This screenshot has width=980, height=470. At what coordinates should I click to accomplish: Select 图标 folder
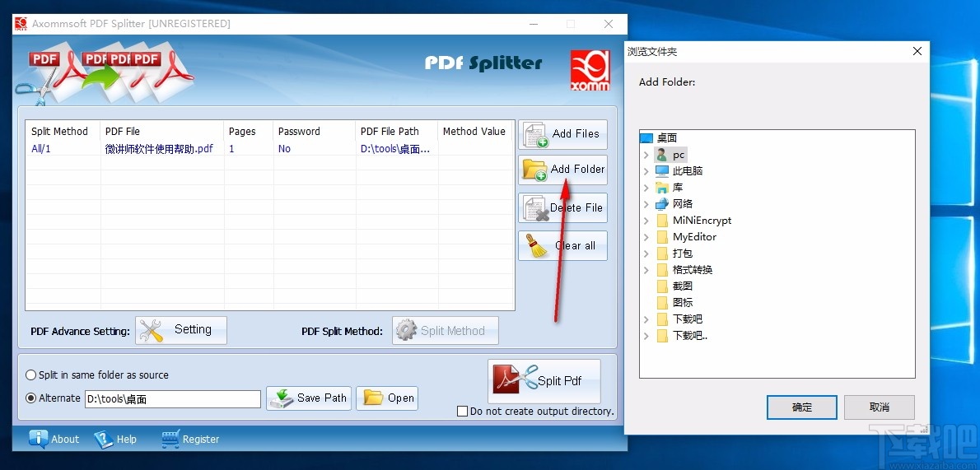pyautogui.click(x=683, y=303)
